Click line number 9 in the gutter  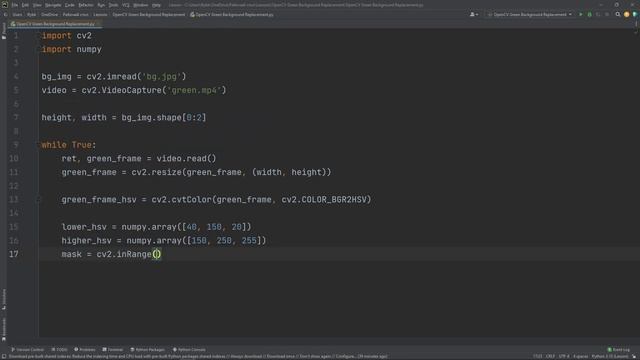click(x=16, y=145)
